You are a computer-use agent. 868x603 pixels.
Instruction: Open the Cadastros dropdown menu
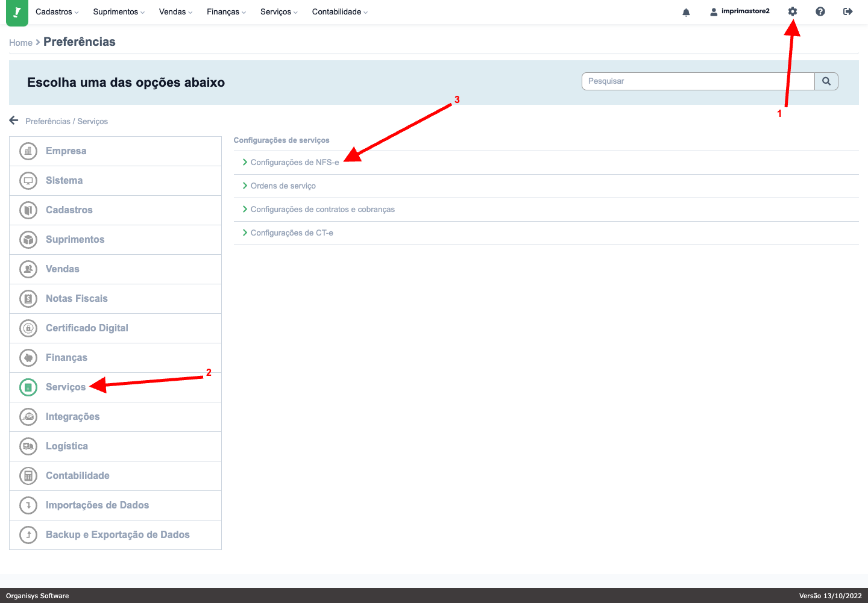coord(57,12)
